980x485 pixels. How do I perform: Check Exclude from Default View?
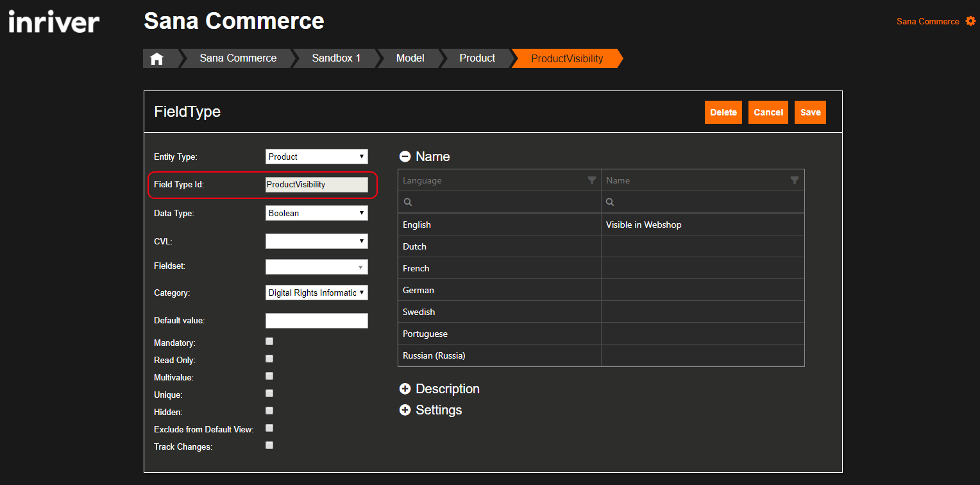tap(269, 428)
